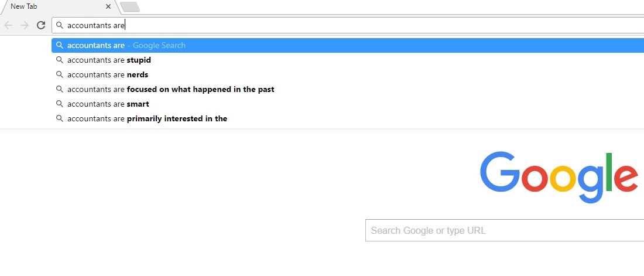The width and height of the screenshot is (644, 276).
Task: Choose suggestion 'accountants are stupid'
Action: 347,60
